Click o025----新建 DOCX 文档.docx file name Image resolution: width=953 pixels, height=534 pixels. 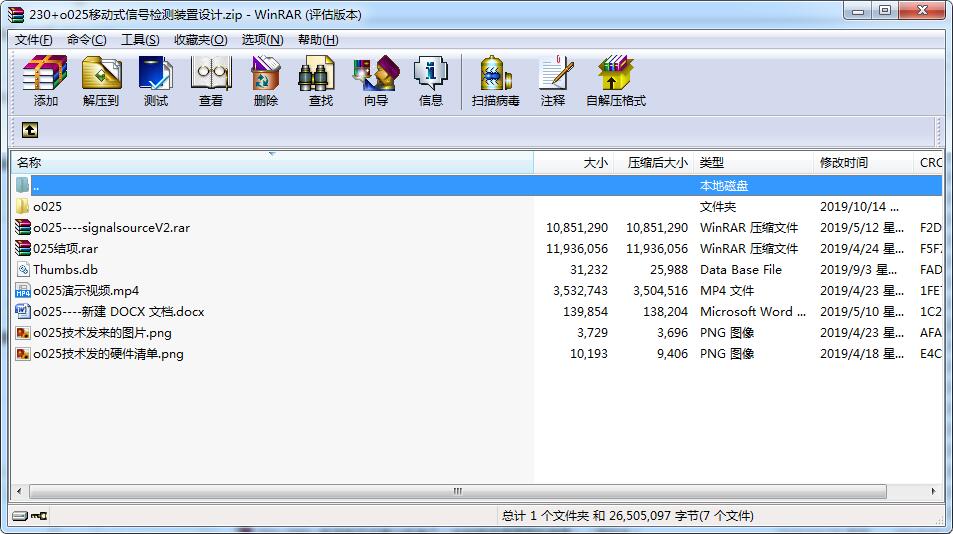[119, 312]
